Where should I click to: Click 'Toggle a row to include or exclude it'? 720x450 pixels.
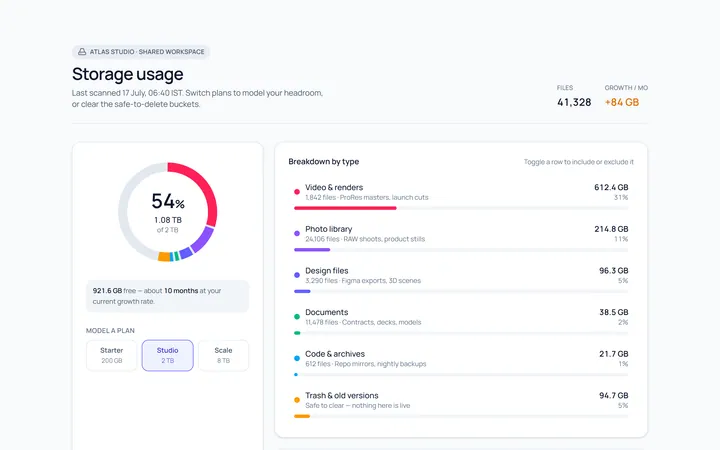pyautogui.click(x=579, y=162)
